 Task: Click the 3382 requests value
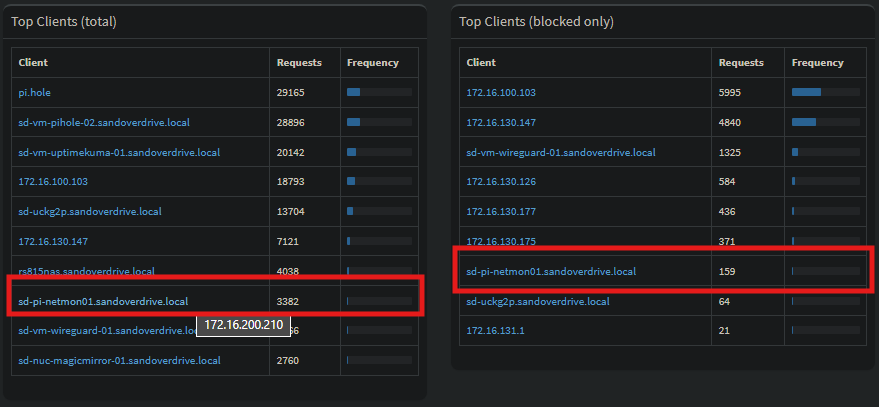pos(288,301)
